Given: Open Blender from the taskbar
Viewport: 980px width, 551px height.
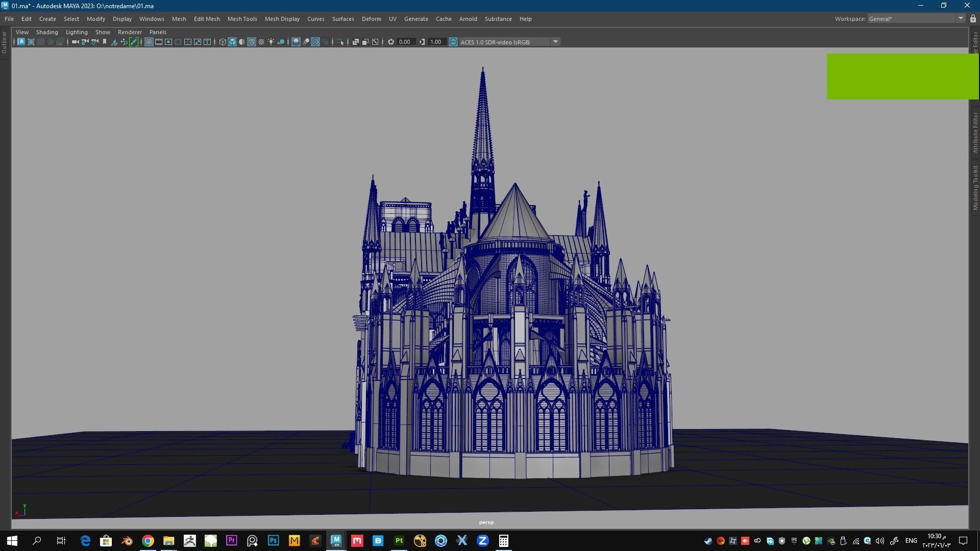Looking at the screenshot, I should point(127,541).
